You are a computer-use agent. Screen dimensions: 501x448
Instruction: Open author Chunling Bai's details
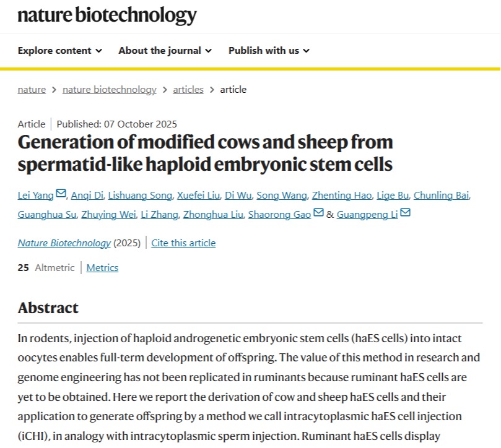(441, 196)
